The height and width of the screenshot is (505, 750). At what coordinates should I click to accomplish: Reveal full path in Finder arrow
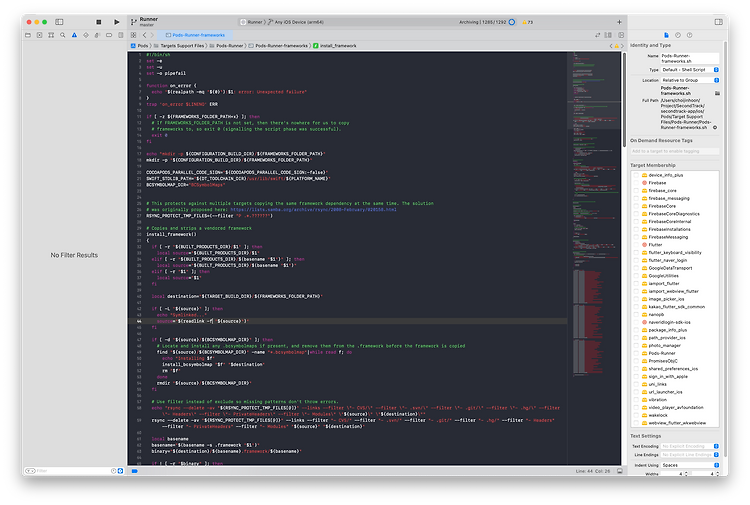715,128
